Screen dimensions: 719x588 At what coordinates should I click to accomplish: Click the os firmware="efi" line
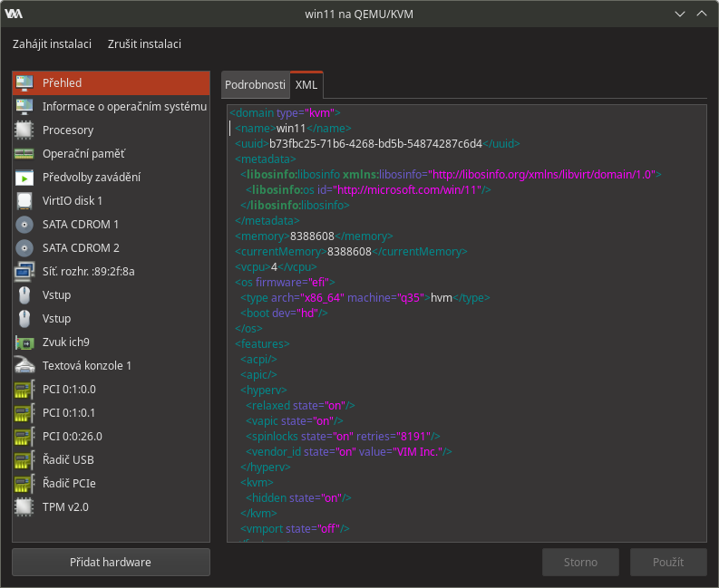click(285, 283)
